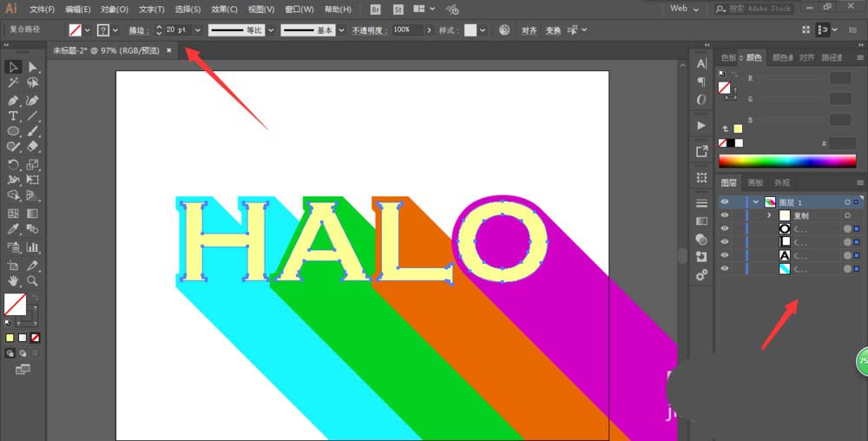Select the Pen tool

13,101
